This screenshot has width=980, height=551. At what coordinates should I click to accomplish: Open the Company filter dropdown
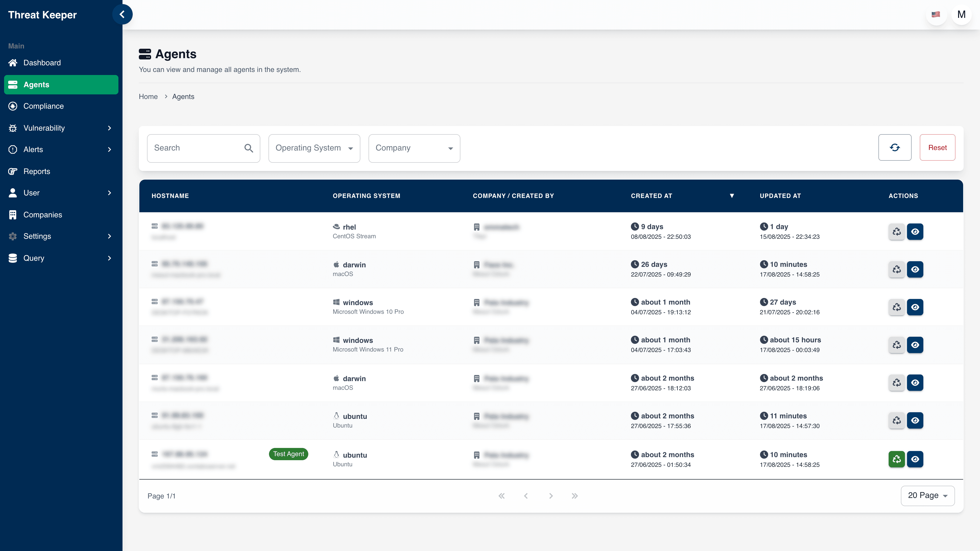414,148
